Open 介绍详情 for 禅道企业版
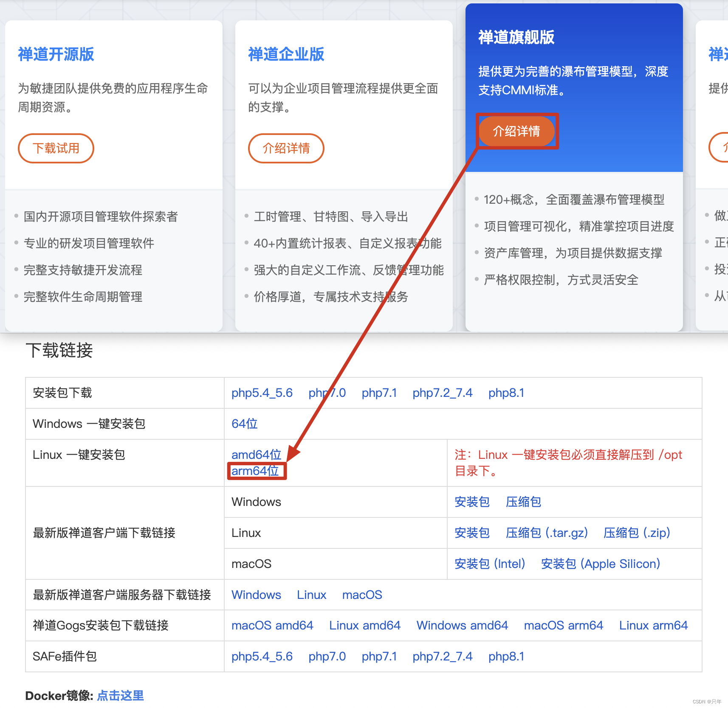The height and width of the screenshot is (708, 728). pyautogui.click(x=286, y=148)
